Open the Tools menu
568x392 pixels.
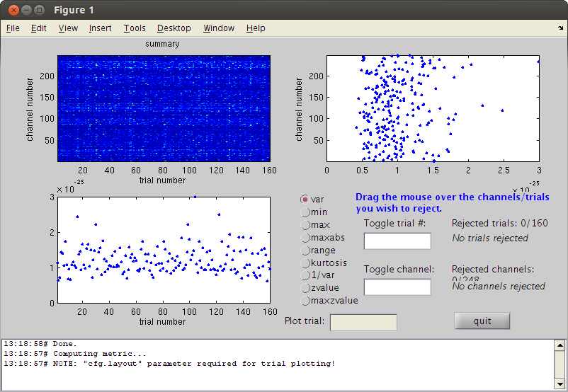135,28
